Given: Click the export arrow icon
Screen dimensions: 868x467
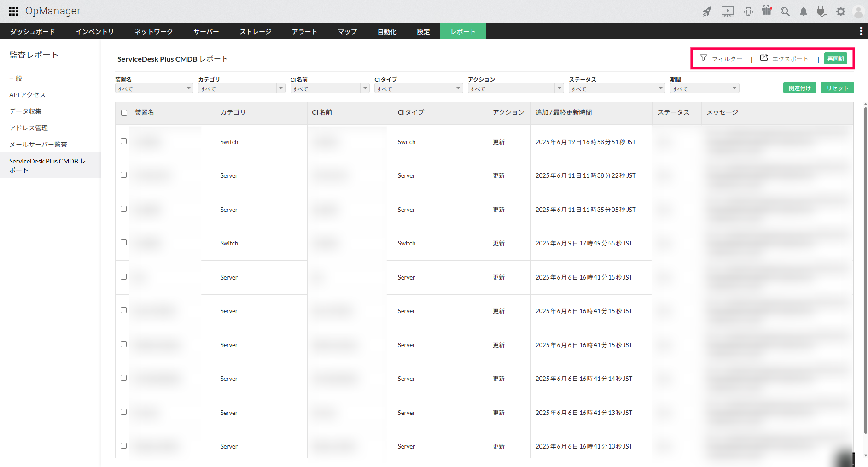Looking at the screenshot, I should (x=764, y=58).
